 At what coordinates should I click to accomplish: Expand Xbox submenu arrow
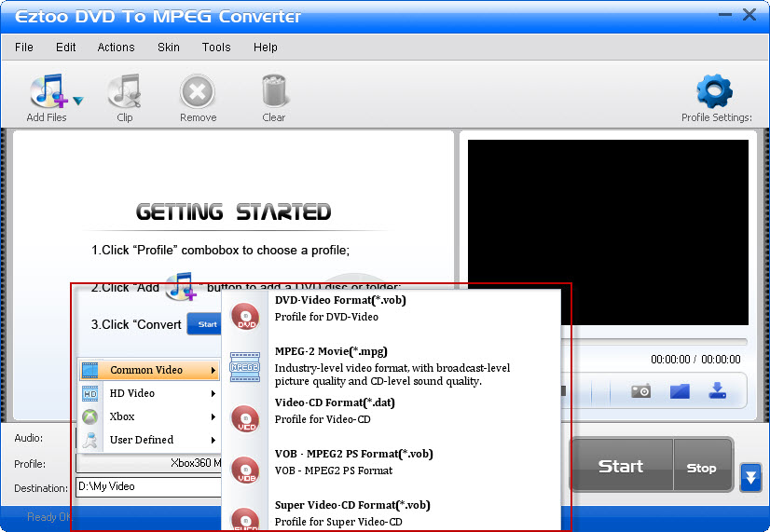(x=213, y=416)
